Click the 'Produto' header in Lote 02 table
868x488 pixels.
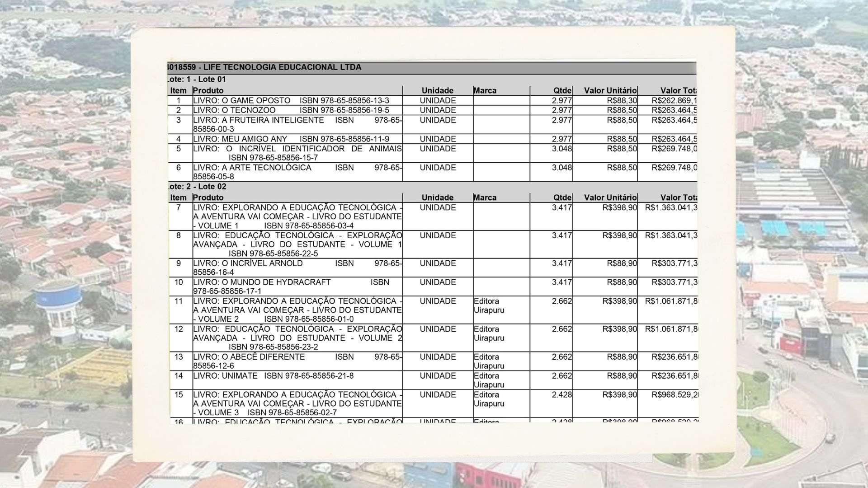coord(208,198)
